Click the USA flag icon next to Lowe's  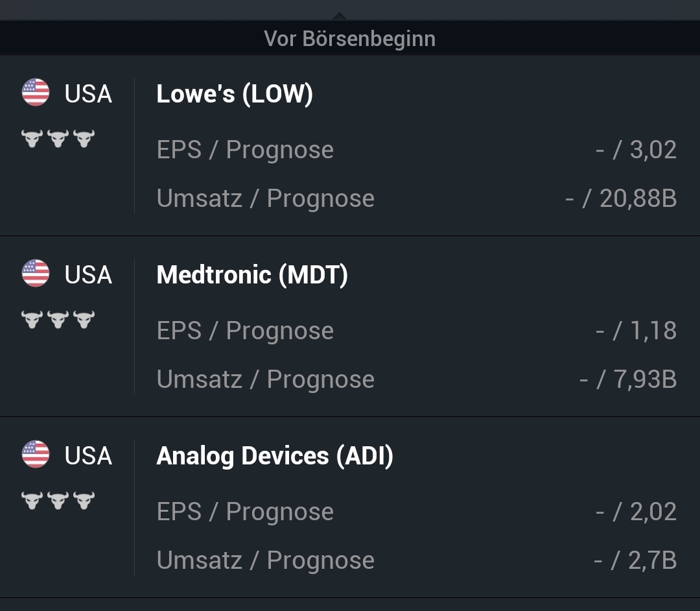coord(36,92)
